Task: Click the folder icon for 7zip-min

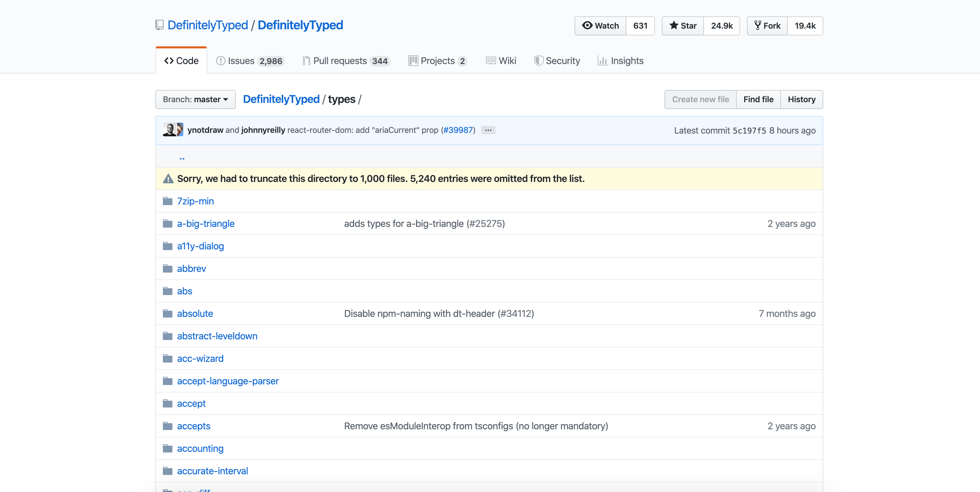Action: coord(167,201)
